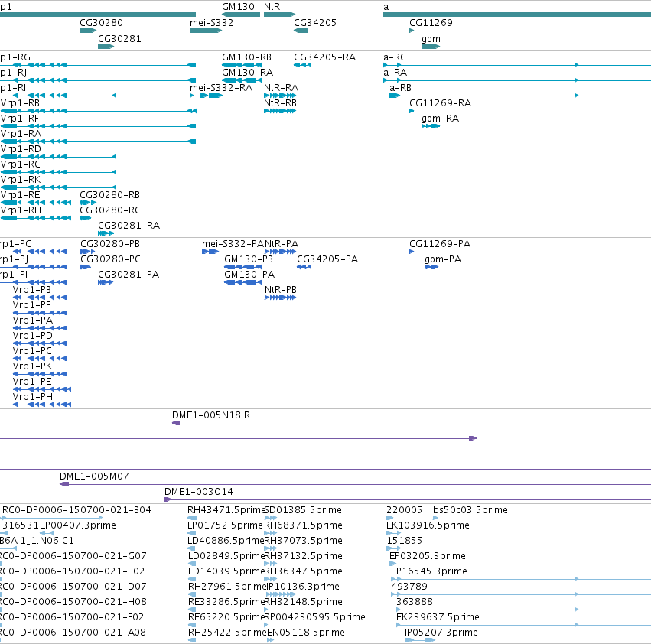Select the EP16545.3prime EST label
This screenshot has width=651, height=644.
(429, 572)
